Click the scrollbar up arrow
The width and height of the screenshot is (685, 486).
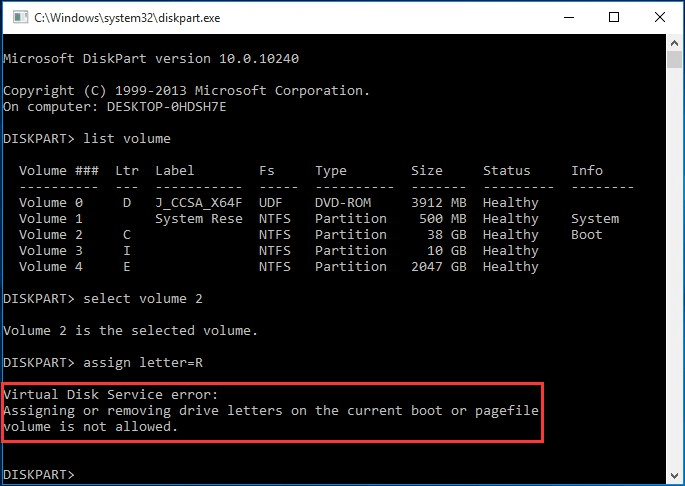pos(674,43)
